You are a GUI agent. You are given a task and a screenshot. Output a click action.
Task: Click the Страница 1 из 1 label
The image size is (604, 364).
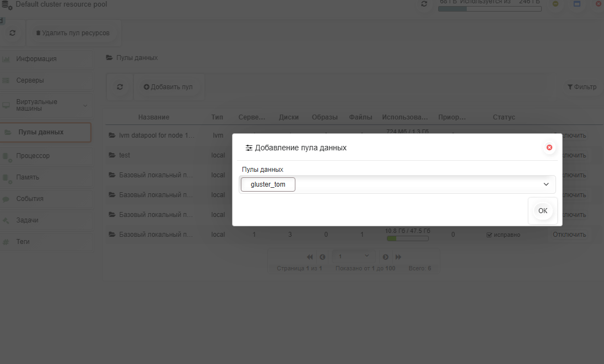(x=299, y=268)
